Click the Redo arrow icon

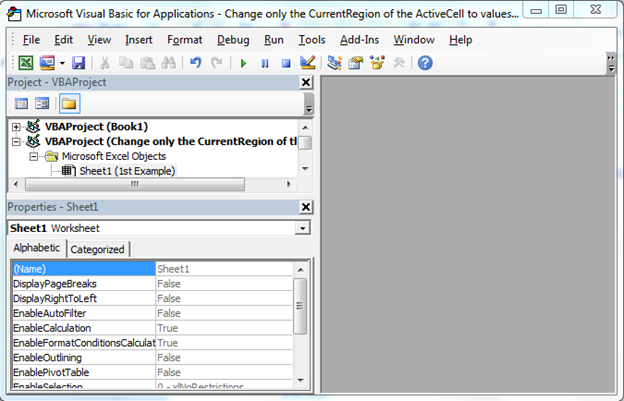(x=216, y=63)
